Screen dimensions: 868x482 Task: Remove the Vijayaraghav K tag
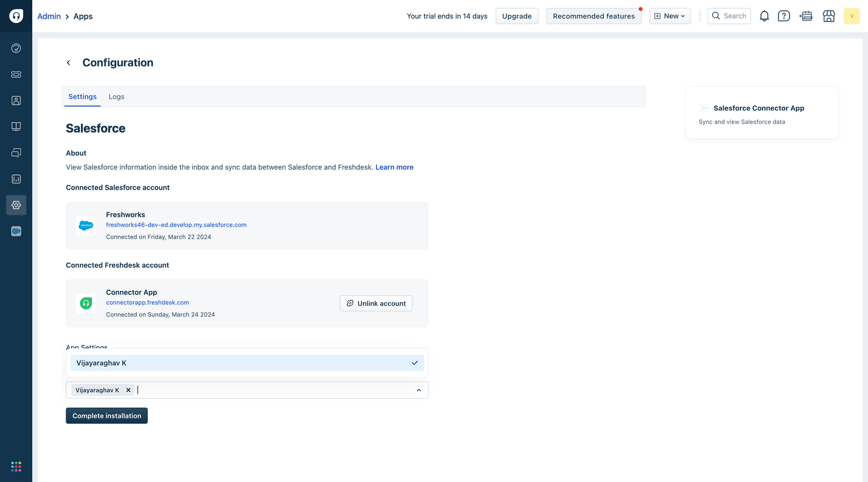coord(129,390)
